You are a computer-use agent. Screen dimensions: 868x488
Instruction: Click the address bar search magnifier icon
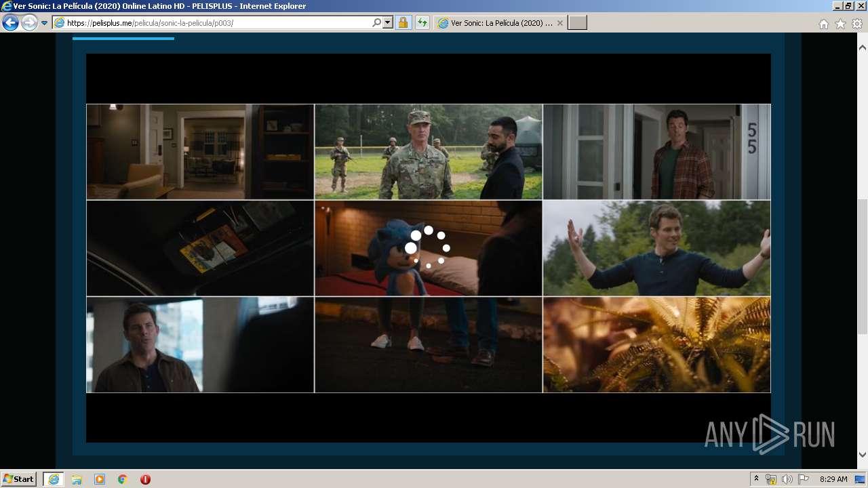pos(376,23)
